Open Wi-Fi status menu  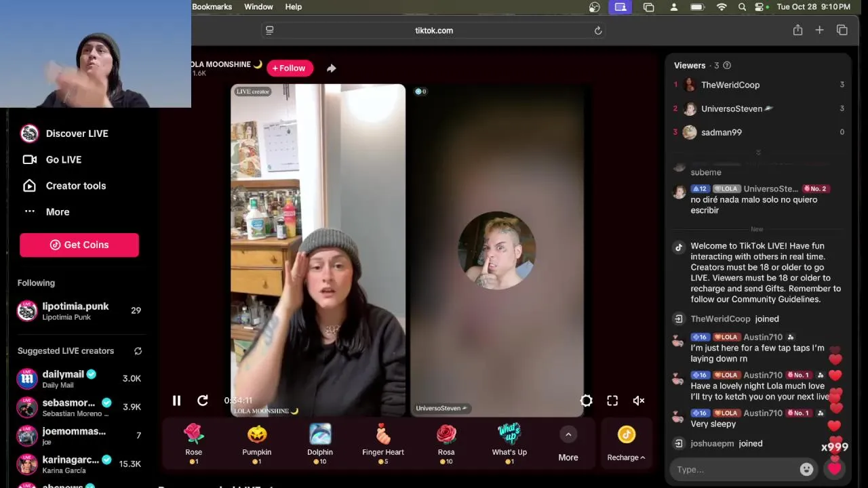coord(722,7)
